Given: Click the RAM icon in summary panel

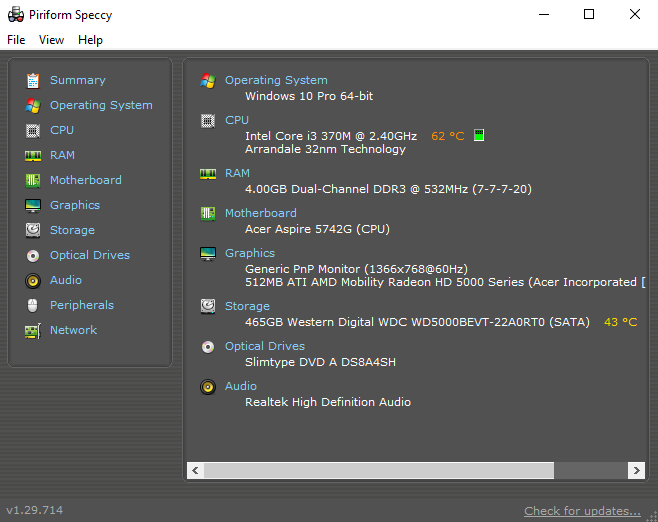Looking at the screenshot, I should (x=208, y=173).
